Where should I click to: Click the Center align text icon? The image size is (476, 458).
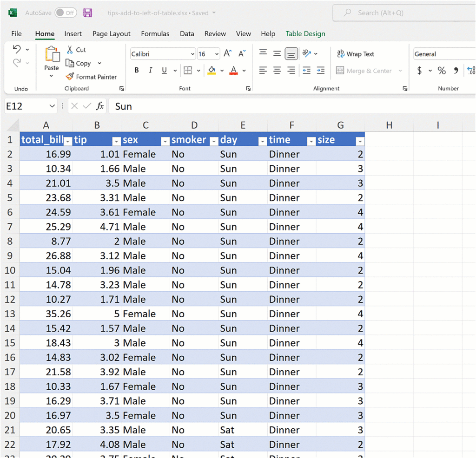pyautogui.click(x=277, y=71)
